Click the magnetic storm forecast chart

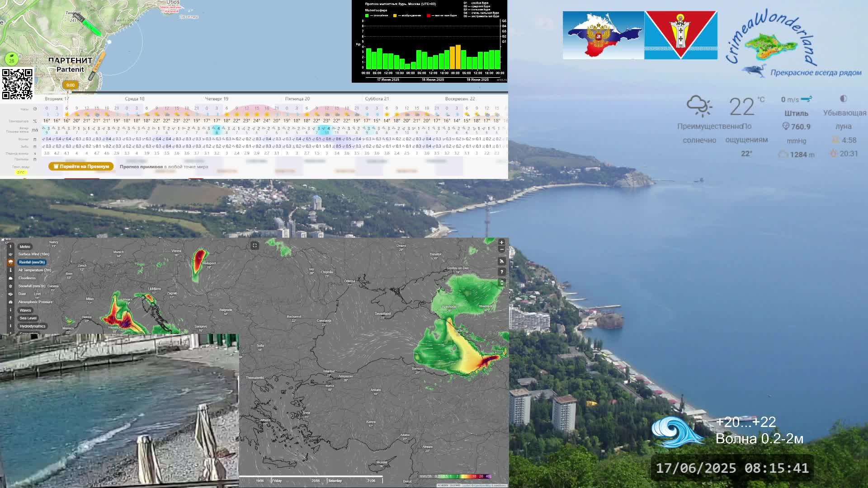pyautogui.click(x=429, y=41)
